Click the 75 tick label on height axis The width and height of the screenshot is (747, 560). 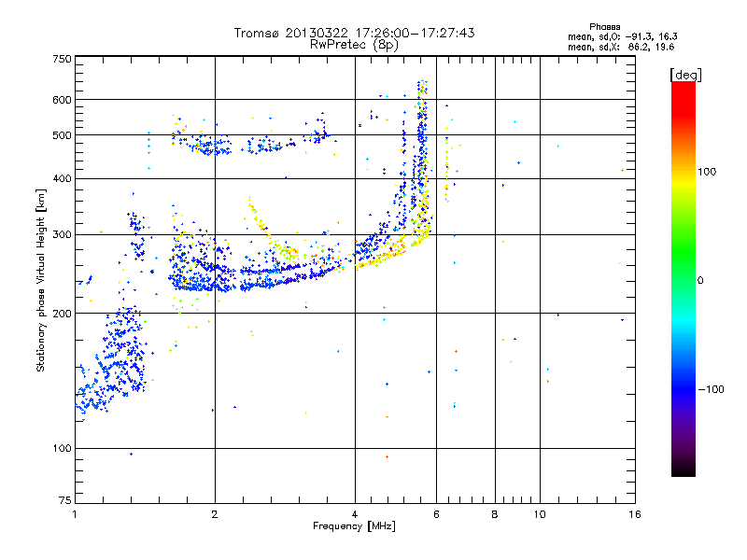pyautogui.click(x=65, y=500)
